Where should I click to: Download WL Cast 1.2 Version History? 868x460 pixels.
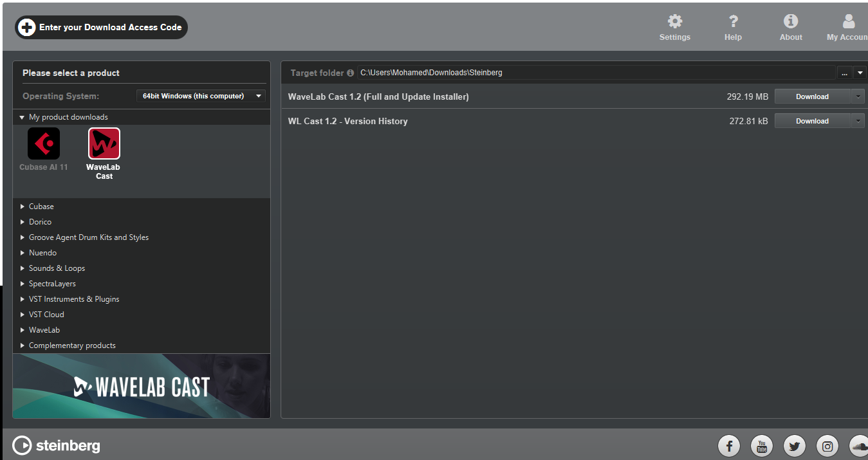tap(812, 121)
